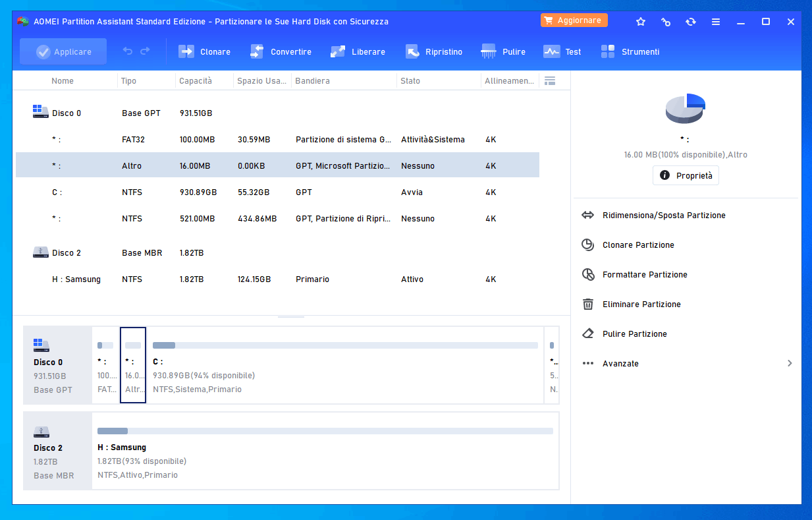Click the Ridimensiona/Sposta arrows icon
The width and height of the screenshot is (812, 520).
(588, 215)
